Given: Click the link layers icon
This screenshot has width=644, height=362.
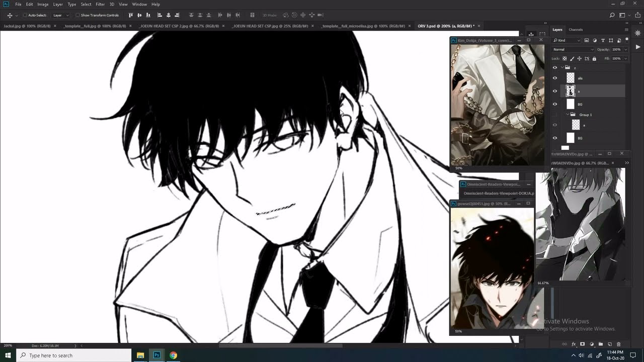Looking at the screenshot, I should coord(565,344).
